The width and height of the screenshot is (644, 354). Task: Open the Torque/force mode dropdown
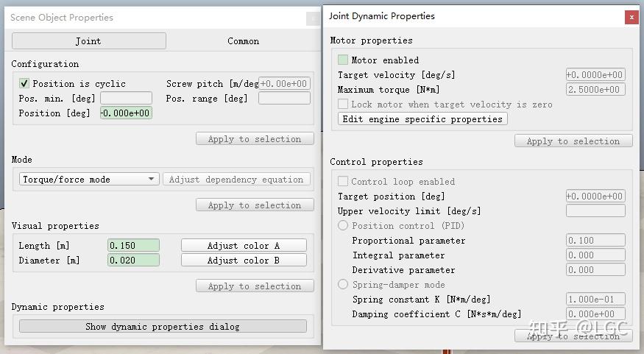(89, 180)
